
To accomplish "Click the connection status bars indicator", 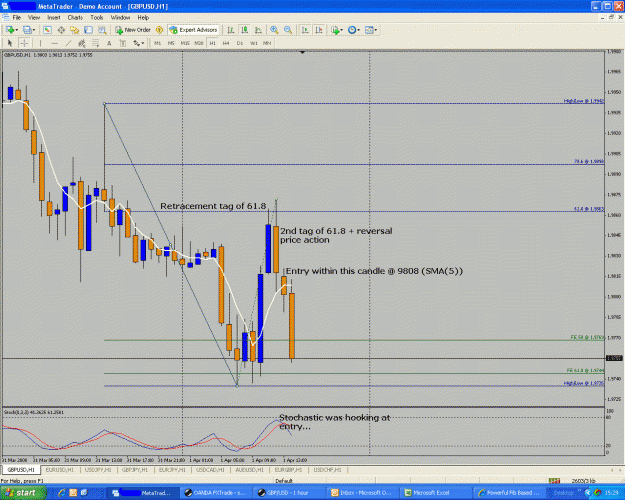I will point(554,481).
